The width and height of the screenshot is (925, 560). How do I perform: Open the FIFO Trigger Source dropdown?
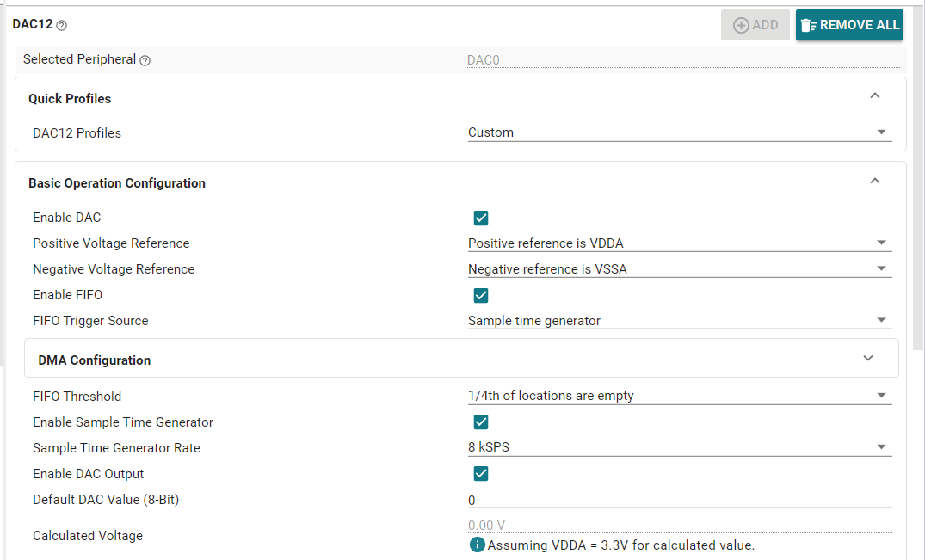pos(679,321)
